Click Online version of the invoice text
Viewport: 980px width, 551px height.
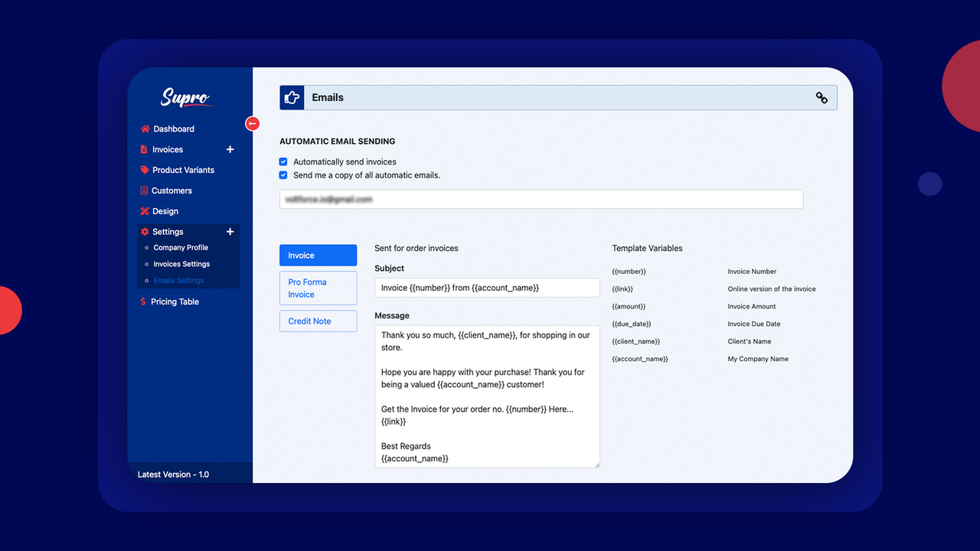tap(772, 289)
